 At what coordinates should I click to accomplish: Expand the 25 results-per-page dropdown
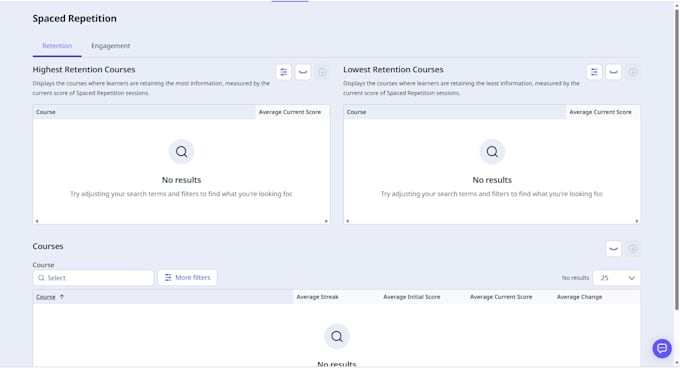coord(616,278)
